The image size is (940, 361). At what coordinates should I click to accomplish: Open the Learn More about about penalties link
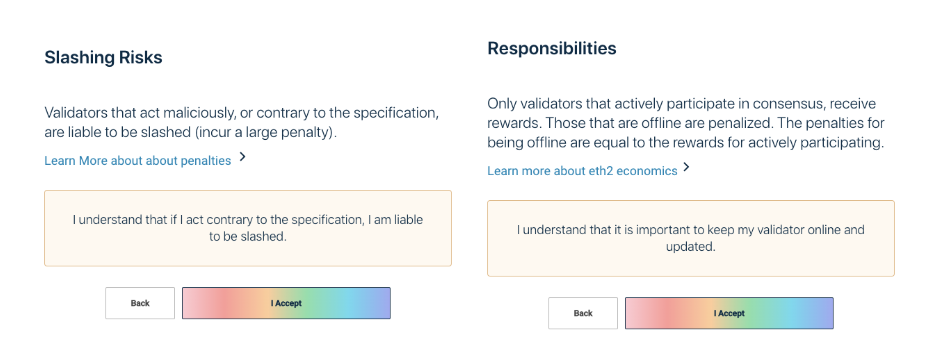pyautogui.click(x=137, y=161)
